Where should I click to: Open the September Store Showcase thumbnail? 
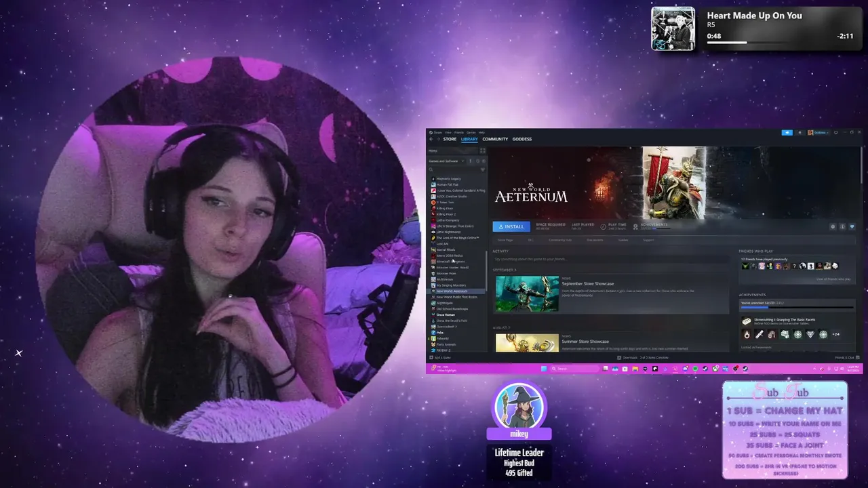527,293
